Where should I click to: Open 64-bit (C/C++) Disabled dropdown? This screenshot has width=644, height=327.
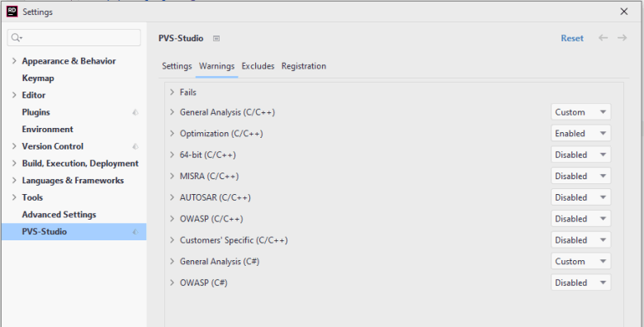click(580, 155)
